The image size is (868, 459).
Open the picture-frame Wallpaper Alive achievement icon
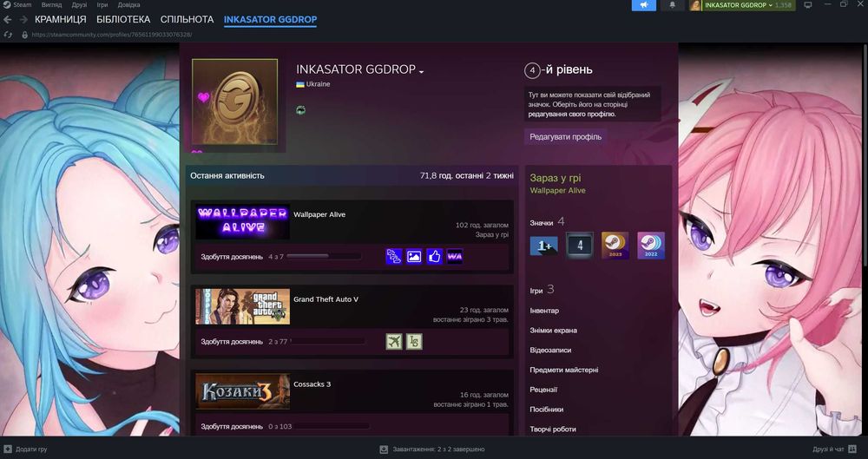[414, 256]
